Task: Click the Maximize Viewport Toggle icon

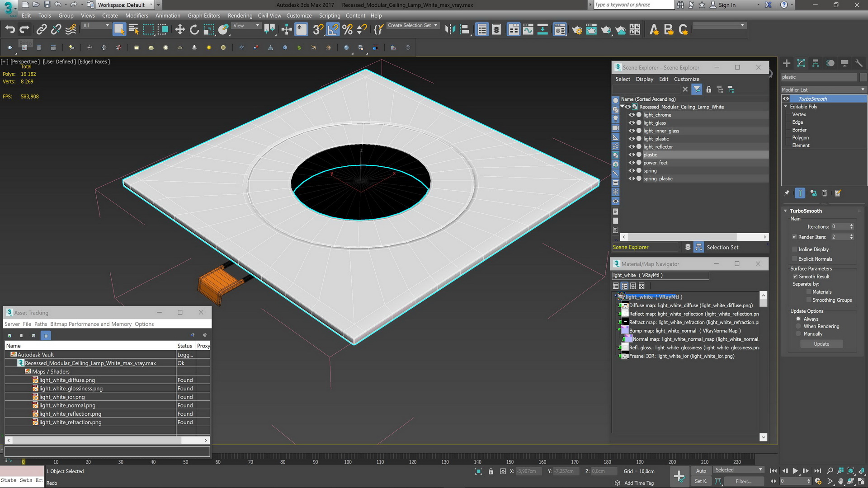Action: [x=861, y=481]
